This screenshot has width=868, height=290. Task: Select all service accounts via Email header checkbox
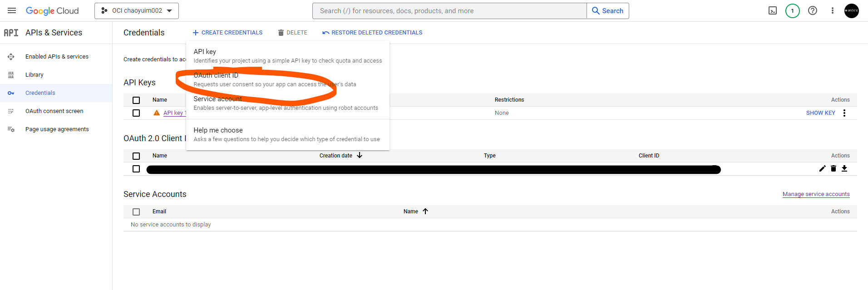click(x=136, y=211)
